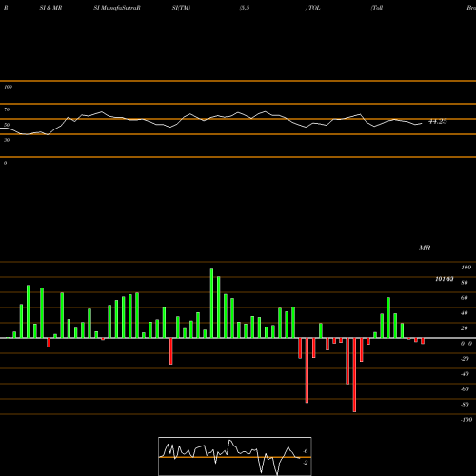Click the MR axis label -60
Viewport: 476px width, 476px height.
coord(465,389)
